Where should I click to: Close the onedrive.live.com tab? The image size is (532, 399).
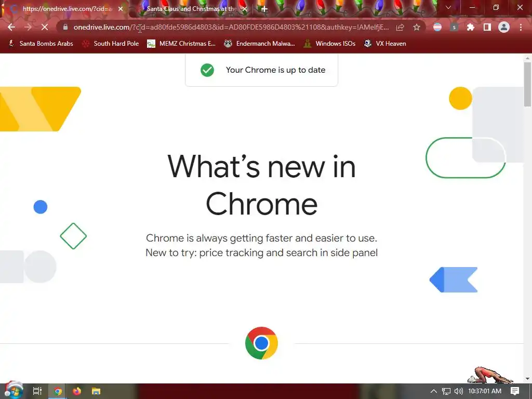tap(121, 9)
